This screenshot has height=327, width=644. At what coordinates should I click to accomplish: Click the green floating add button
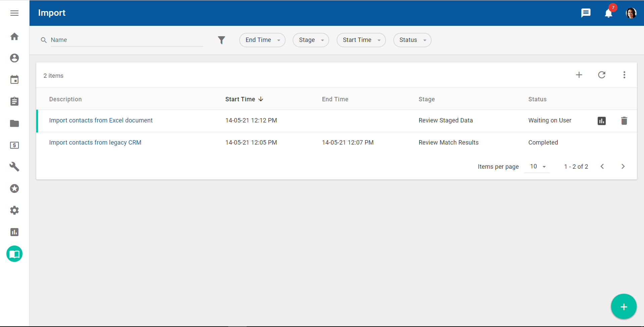[x=624, y=306]
